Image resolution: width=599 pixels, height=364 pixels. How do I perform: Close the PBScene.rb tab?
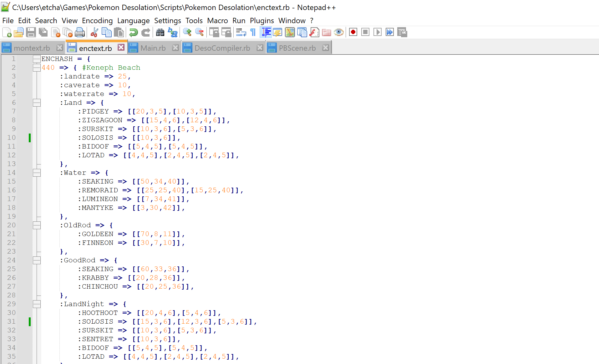pos(326,48)
